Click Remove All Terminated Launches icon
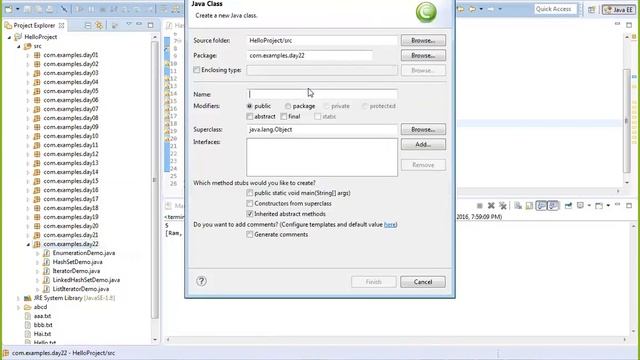Screen dimensions: 640x360 click(503, 206)
